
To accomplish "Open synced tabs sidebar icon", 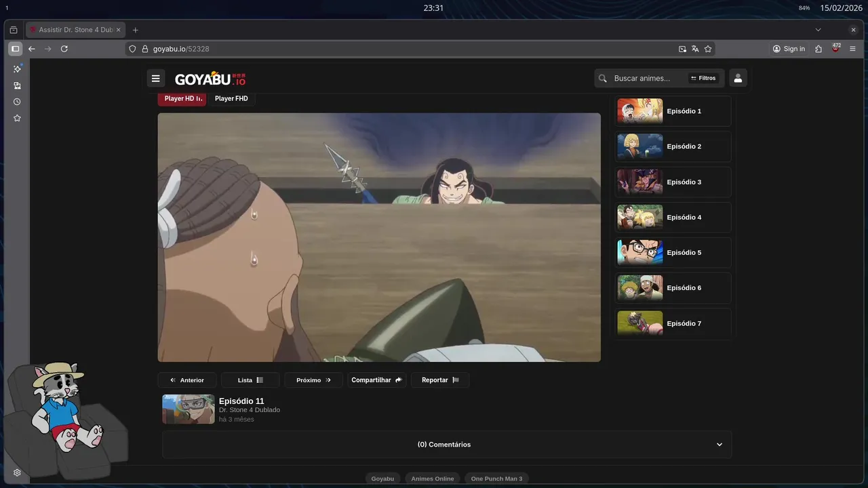I will (17, 85).
